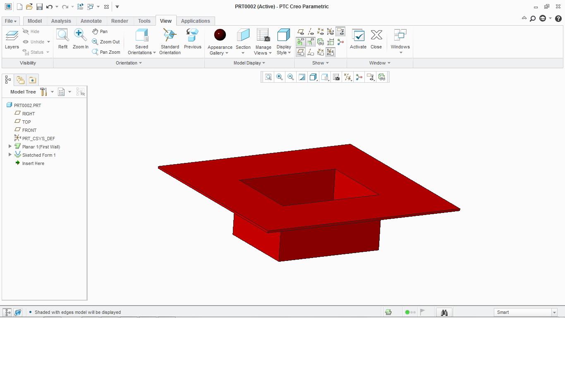Switch to the Annotate tab
This screenshot has height=392, width=565.
pyautogui.click(x=91, y=21)
